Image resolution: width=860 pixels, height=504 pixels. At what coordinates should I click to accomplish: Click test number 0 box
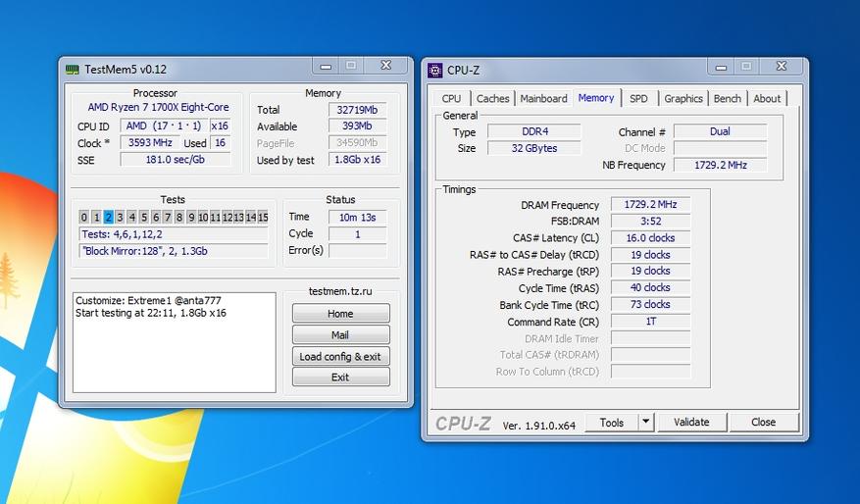84,217
